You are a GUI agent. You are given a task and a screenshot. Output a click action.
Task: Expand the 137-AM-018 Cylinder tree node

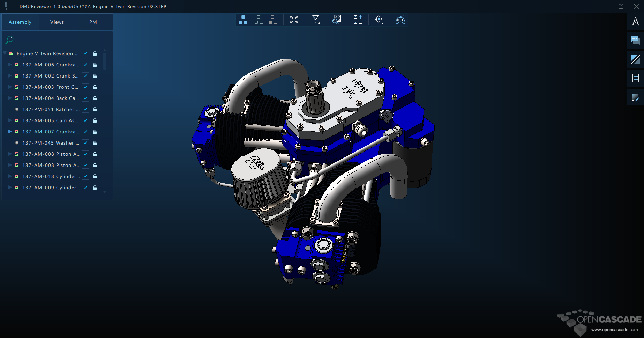pyautogui.click(x=10, y=176)
